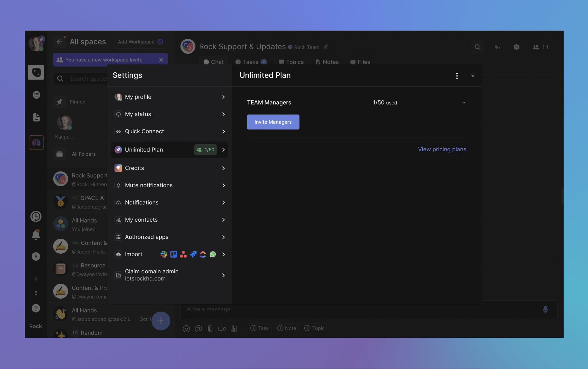This screenshot has height=369, width=588.
Task: Click the notifications bell in the sidebar
Action: (x=36, y=235)
